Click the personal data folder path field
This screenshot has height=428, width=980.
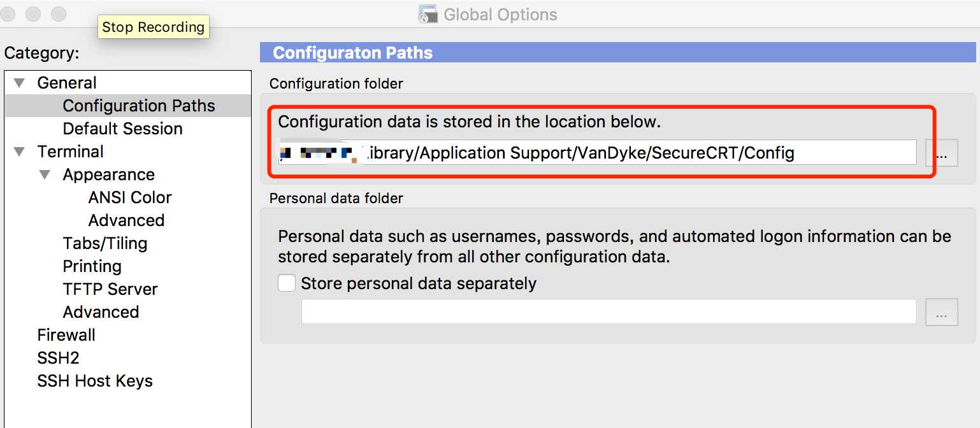pyautogui.click(x=609, y=312)
